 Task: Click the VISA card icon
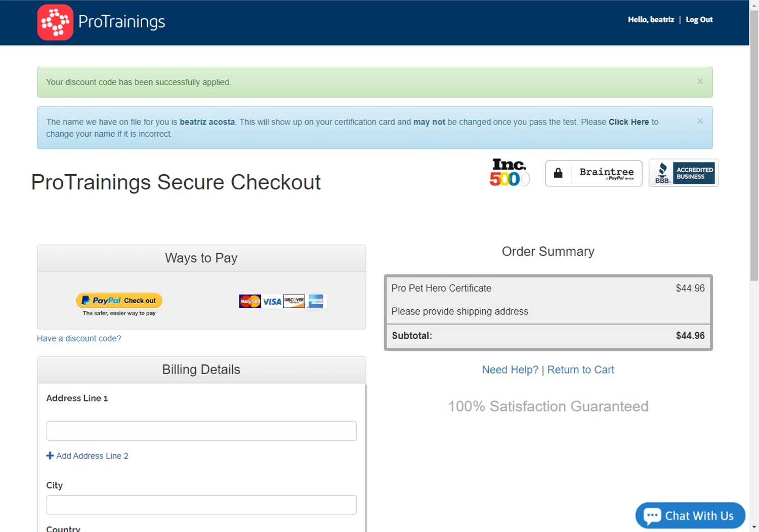tap(272, 302)
